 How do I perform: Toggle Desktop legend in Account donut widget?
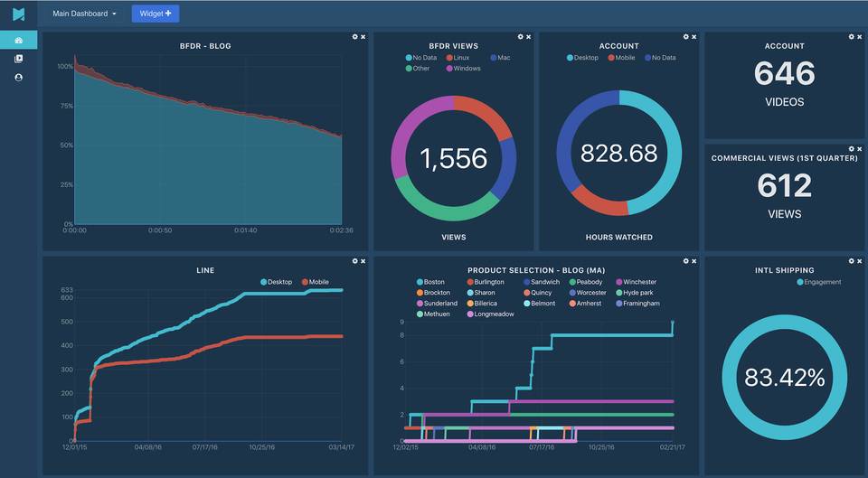[x=582, y=58]
